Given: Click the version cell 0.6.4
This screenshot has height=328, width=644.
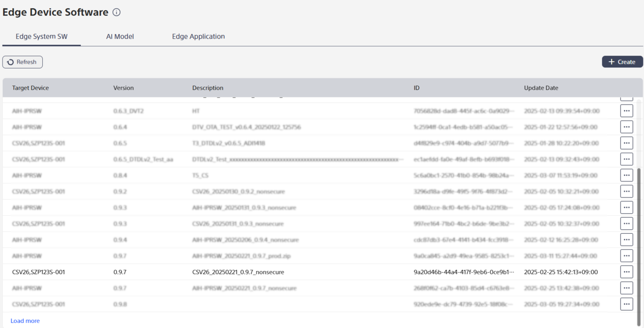Looking at the screenshot, I should click(x=120, y=127).
